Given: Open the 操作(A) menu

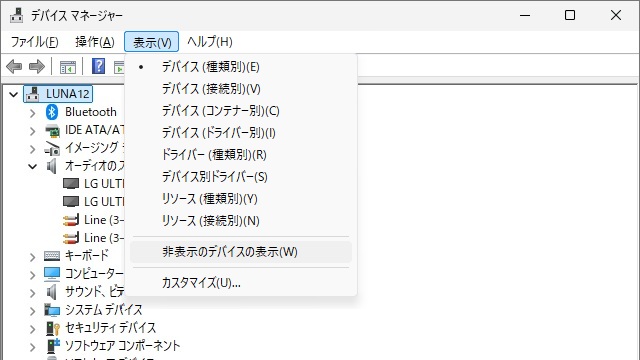Looking at the screenshot, I should click(95, 42).
